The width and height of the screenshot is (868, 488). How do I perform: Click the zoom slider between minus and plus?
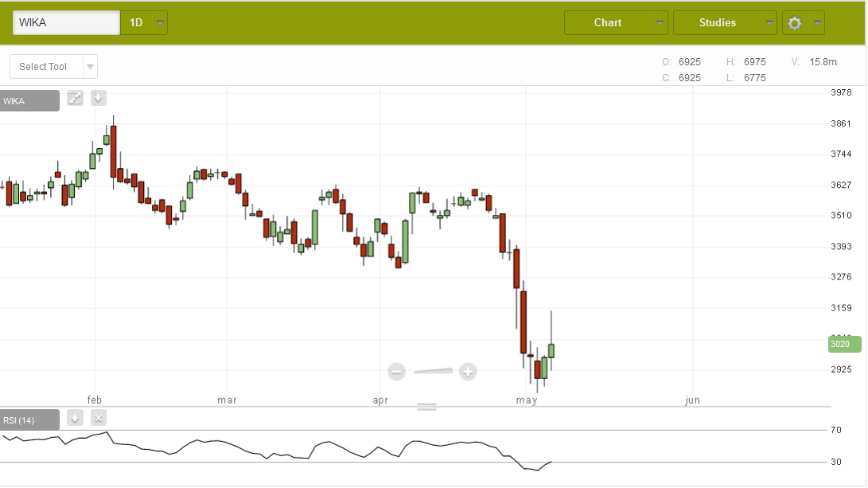click(x=433, y=371)
